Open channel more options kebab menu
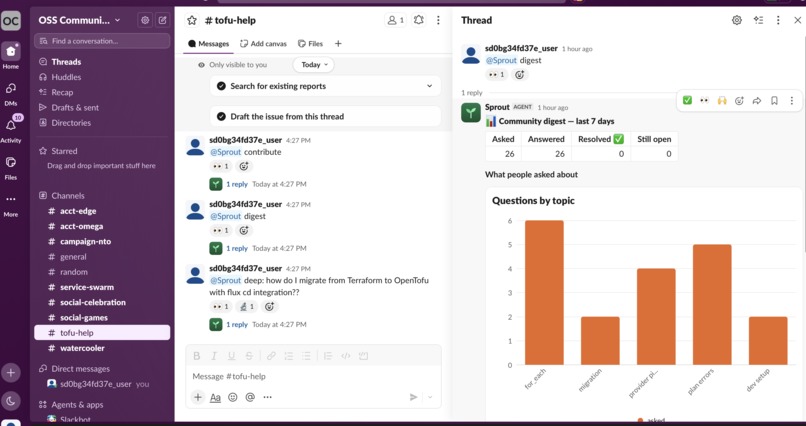Viewport: 806px width, 426px height. click(438, 20)
